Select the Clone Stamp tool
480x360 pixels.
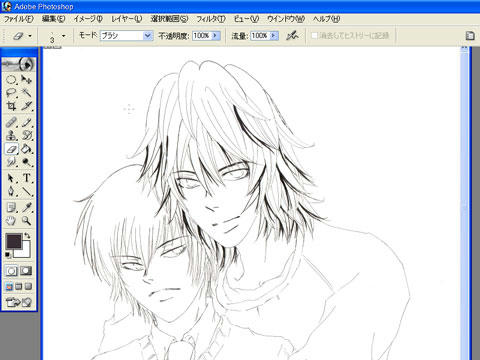pos(11,135)
